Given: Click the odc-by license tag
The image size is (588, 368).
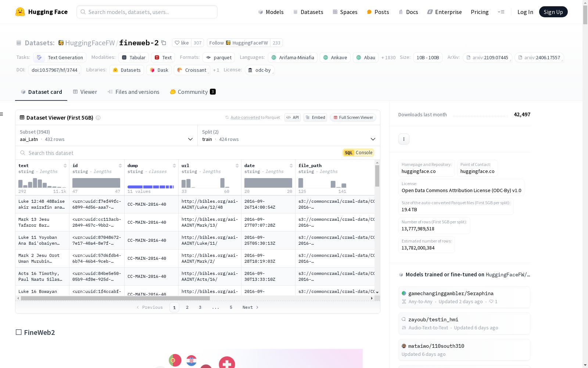Looking at the screenshot, I should pos(260,70).
